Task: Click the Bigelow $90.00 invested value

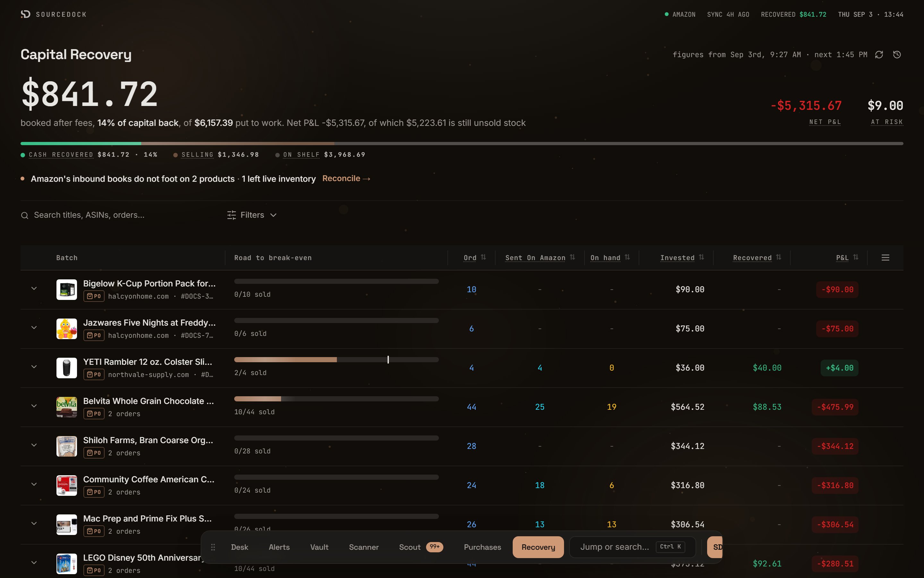Action: click(x=690, y=289)
